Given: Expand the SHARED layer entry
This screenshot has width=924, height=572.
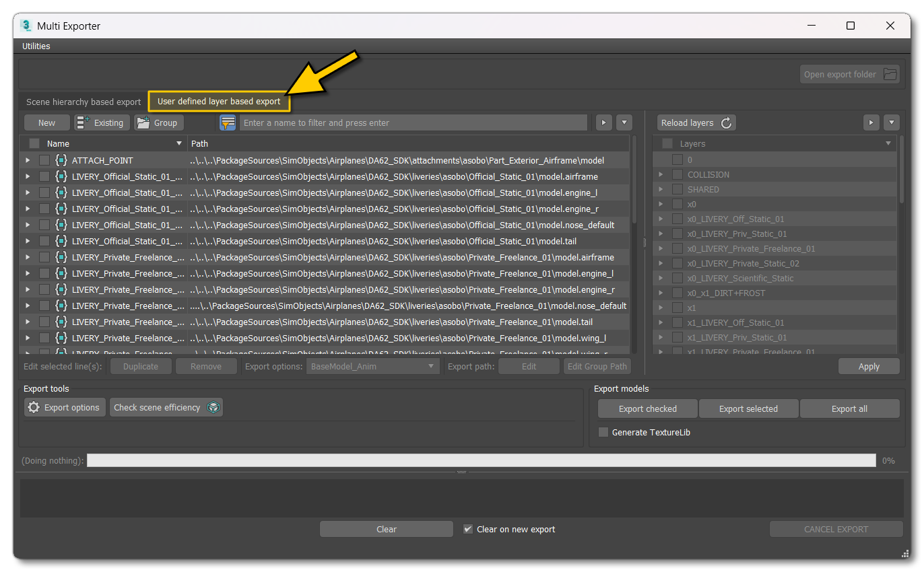Looking at the screenshot, I should (661, 189).
